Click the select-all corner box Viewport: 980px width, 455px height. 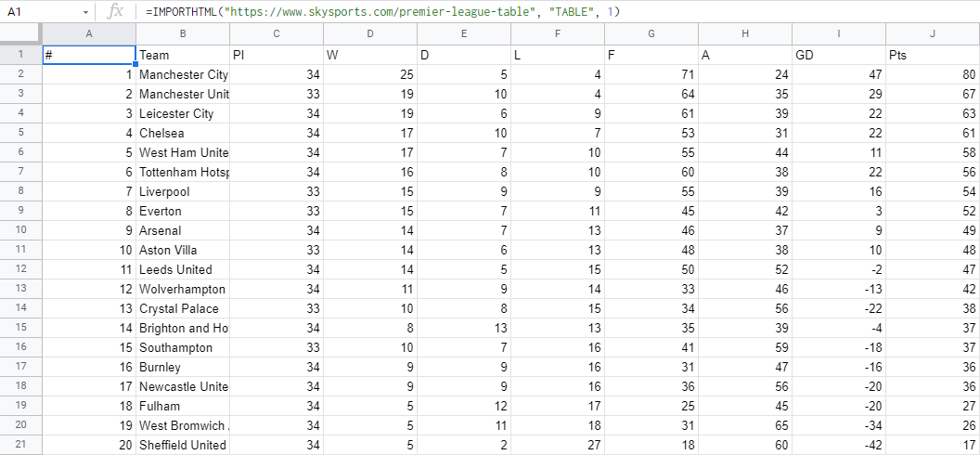[20, 33]
